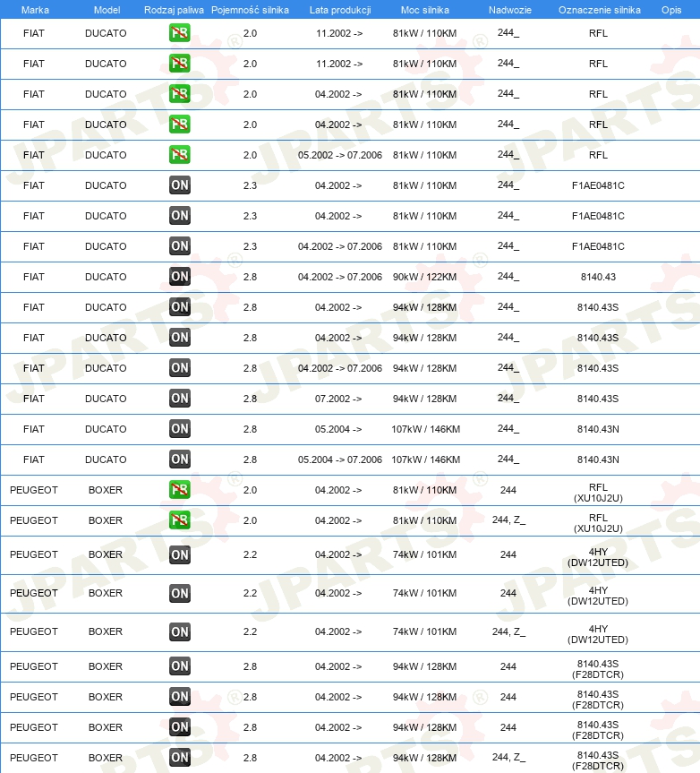Screen dimensions: 700x773
Task: Click BOXER in the 2.2 litre 244, Z_ row
Action: point(106,631)
